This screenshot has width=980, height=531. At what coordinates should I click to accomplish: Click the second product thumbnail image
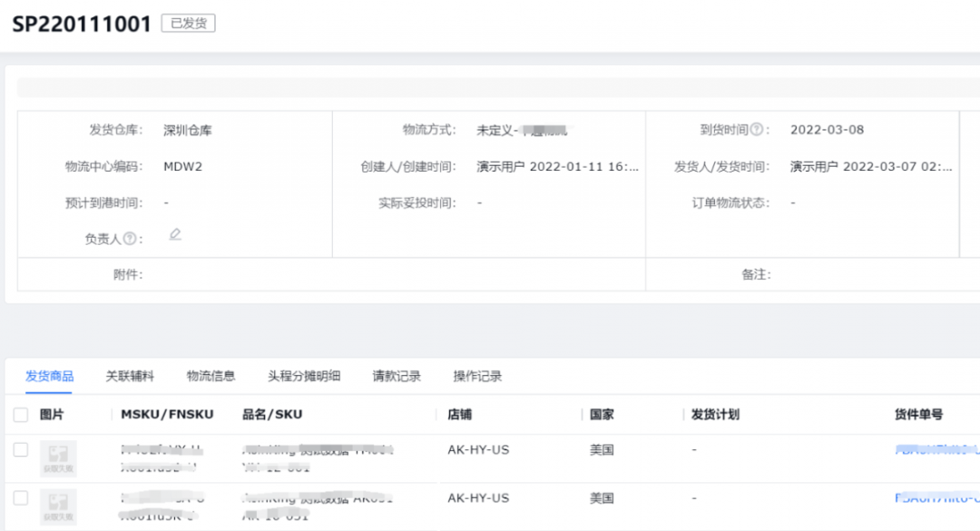[x=58, y=506]
